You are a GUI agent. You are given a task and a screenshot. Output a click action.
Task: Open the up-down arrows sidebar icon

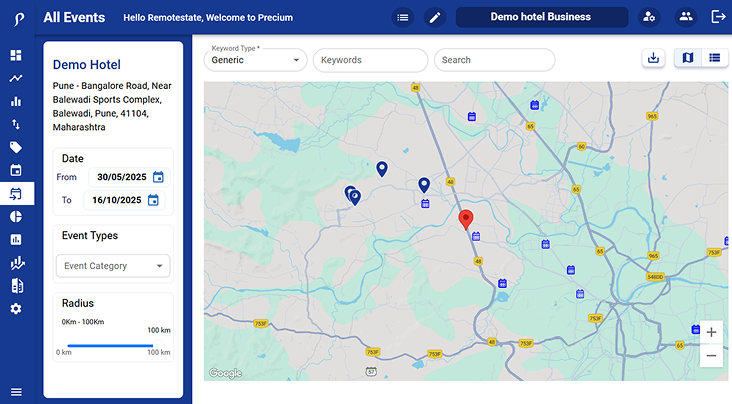point(16,124)
